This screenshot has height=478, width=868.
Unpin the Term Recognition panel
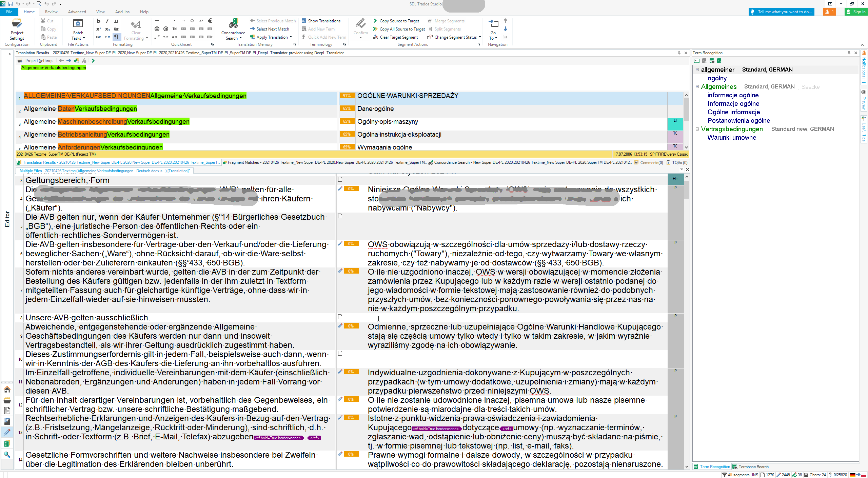tap(849, 53)
